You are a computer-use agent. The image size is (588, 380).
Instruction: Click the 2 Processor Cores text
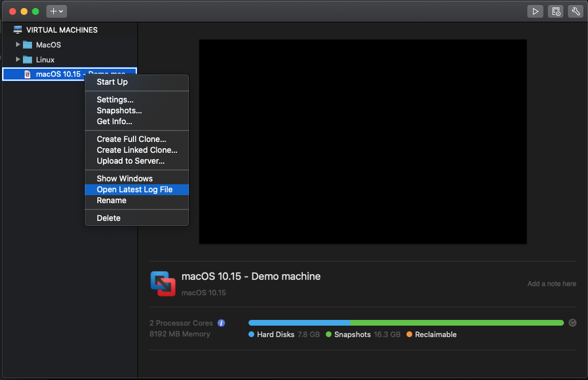181,323
